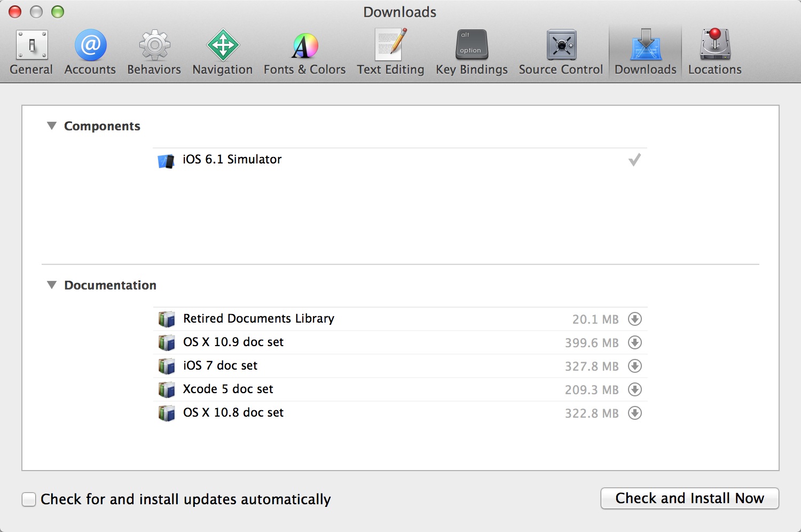Image resolution: width=801 pixels, height=532 pixels.
Task: Open the General preferences pane icon
Action: (32, 45)
